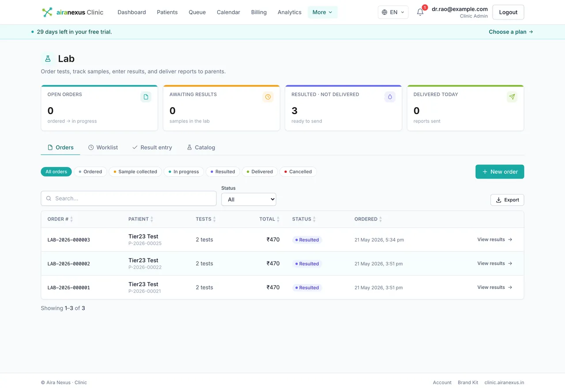The width and height of the screenshot is (565, 392).
Task: Go to Dashboard in the top navigation
Action: tap(132, 12)
